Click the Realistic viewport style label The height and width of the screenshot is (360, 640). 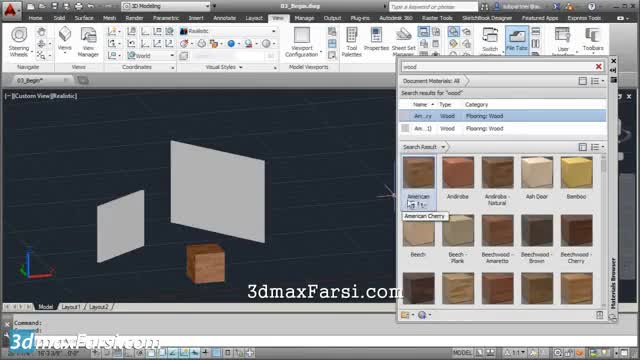(x=63, y=96)
